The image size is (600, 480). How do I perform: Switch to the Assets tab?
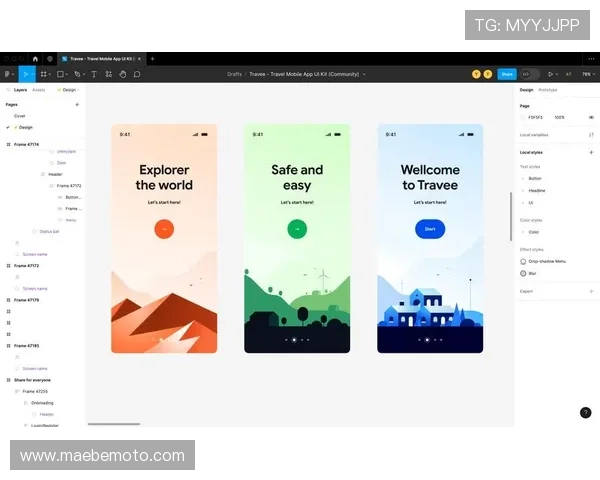[x=39, y=90]
